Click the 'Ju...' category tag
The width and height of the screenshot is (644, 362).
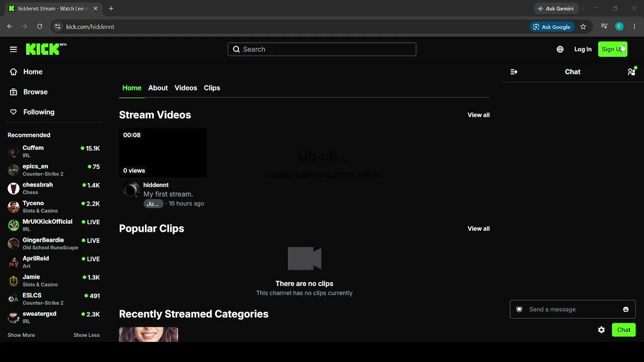[x=152, y=204]
